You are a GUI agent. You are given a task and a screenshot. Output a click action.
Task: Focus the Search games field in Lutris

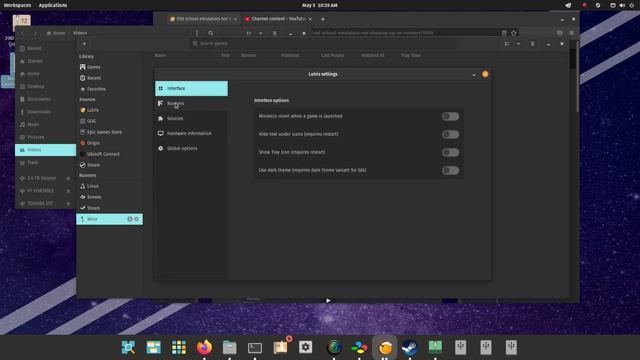click(x=322, y=44)
